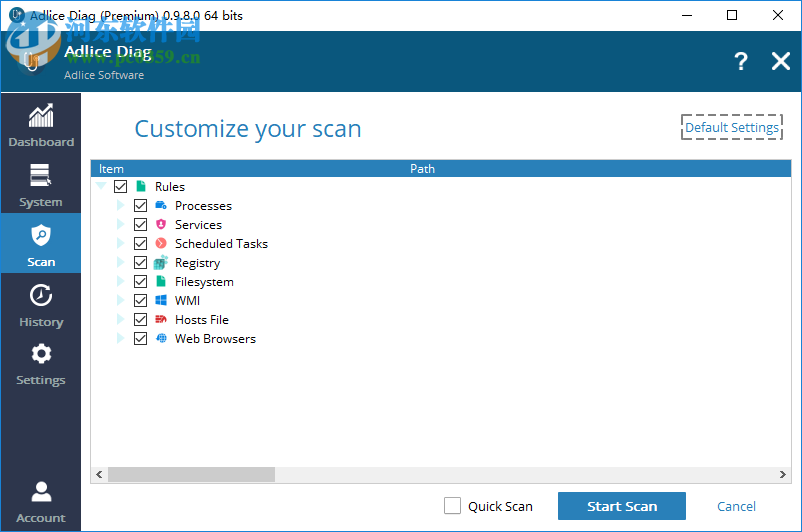This screenshot has width=802, height=532.
Task: Click the Rules green file icon
Action: point(141,186)
